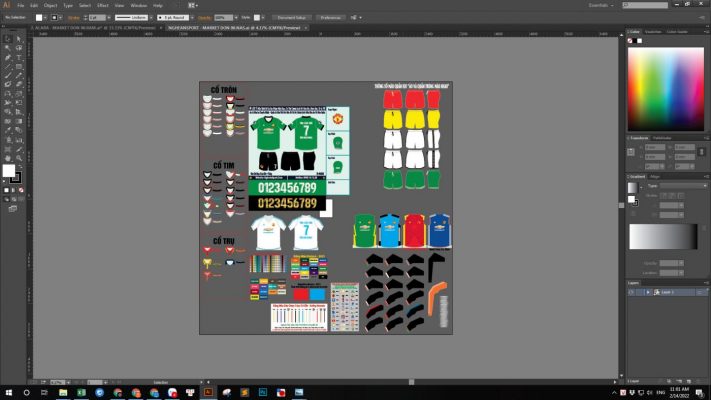Select the Direct Selection tool
The image size is (711, 400).
(x=20, y=36)
